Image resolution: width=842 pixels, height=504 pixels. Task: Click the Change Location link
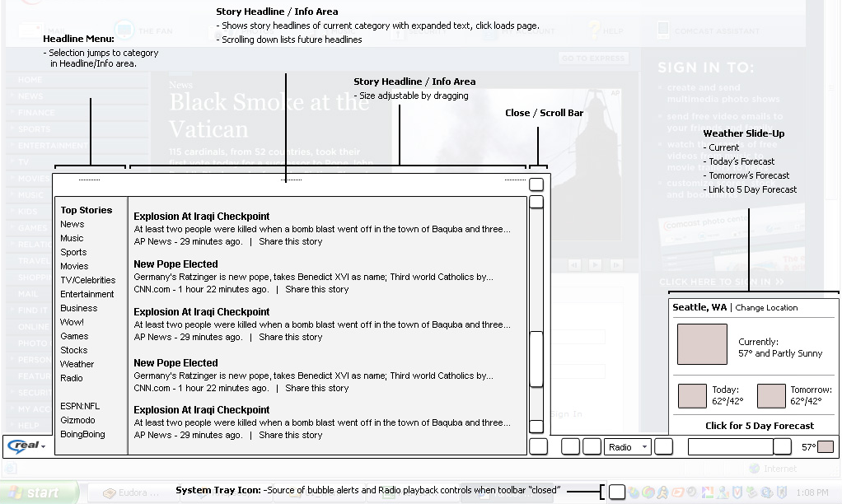click(766, 307)
